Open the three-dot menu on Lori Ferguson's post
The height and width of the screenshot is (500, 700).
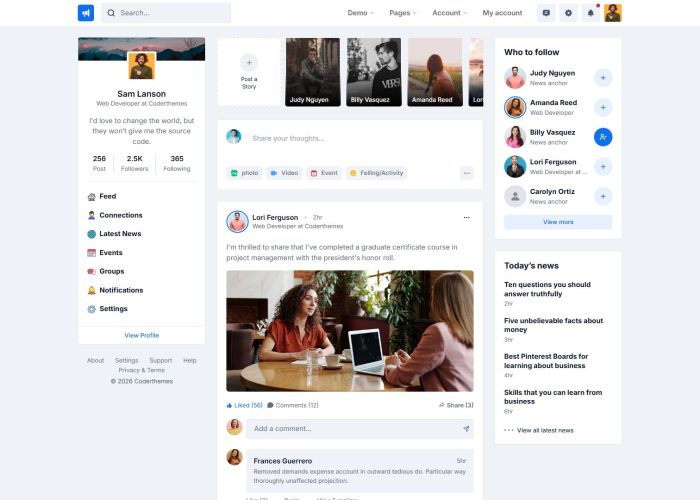(x=467, y=217)
